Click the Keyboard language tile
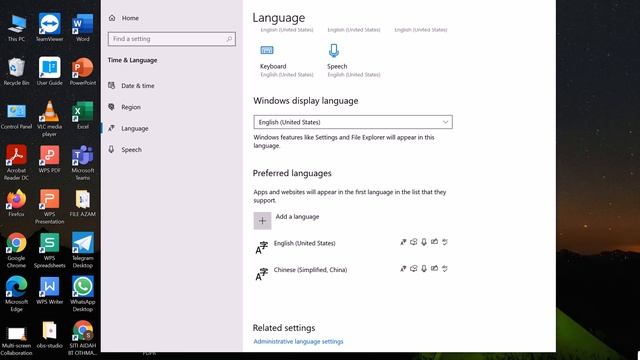Viewport: 640px width, 360px height. pyautogui.click(x=287, y=60)
